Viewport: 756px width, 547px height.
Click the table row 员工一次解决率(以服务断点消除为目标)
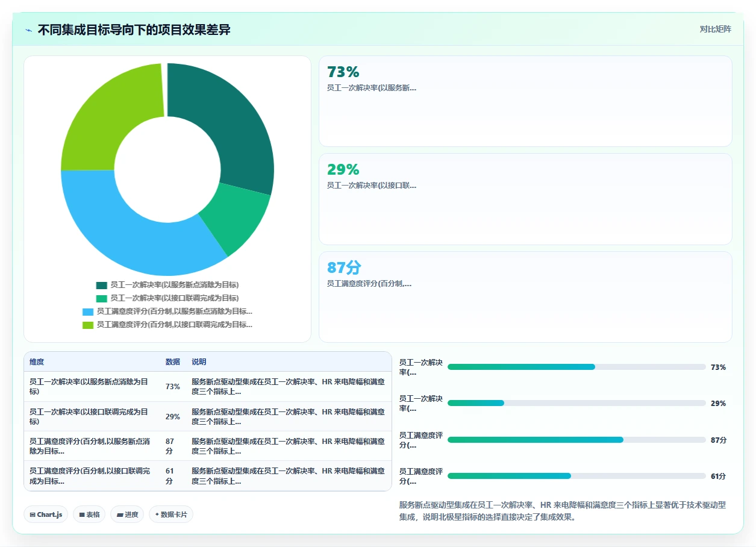pos(208,387)
